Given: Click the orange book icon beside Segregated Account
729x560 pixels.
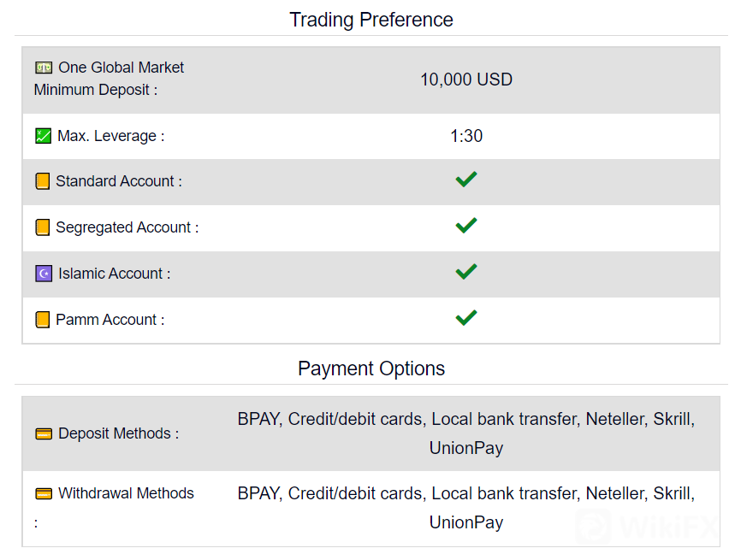Looking at the screenshot, I should 42,227.
